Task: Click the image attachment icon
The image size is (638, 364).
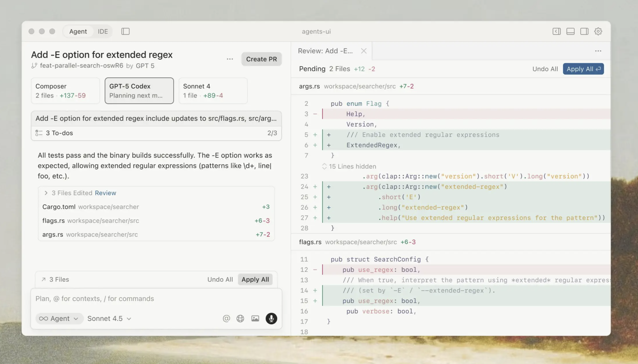Action: pos(255,318)
